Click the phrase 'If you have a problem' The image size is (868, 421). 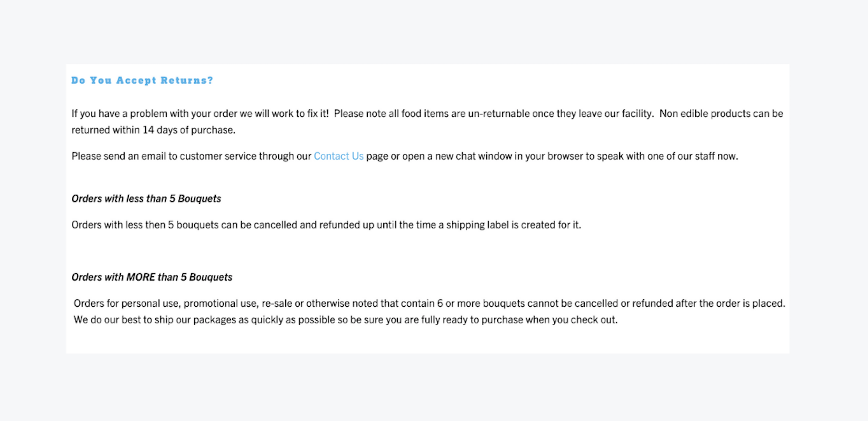(119, 113)
